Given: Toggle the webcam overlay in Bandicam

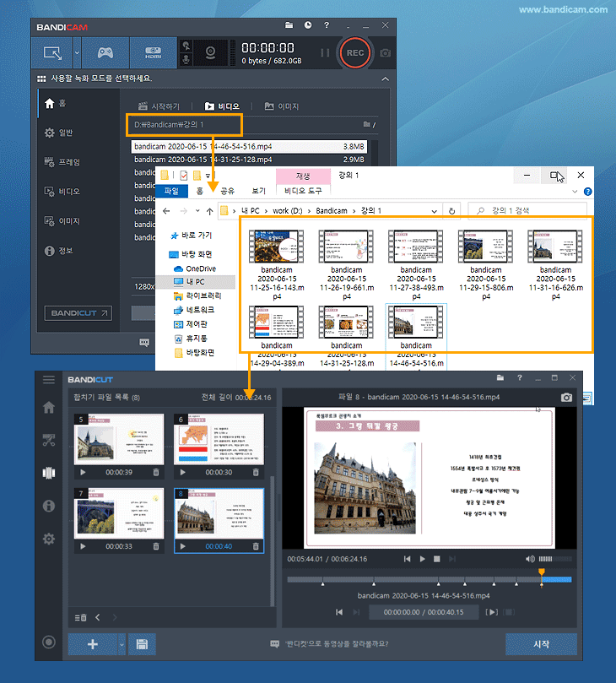Looking at the screenshot, I should click(x=212, y=53).
